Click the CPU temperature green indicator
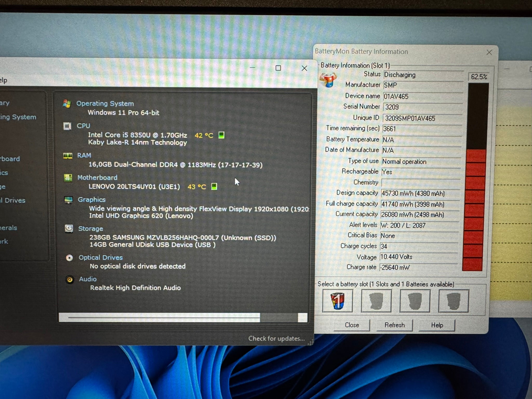The image size is (532, 399). 221,135
